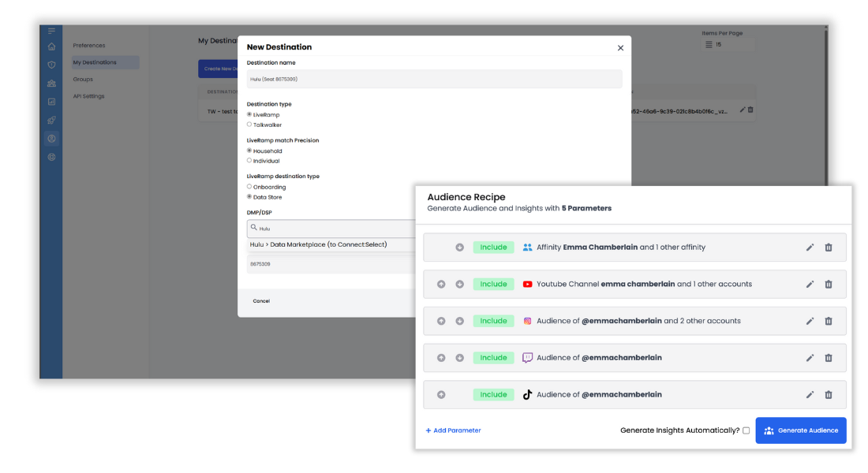
Task: Click the Create New Destination button behind dialog
Action: click(x=218, y=69)
